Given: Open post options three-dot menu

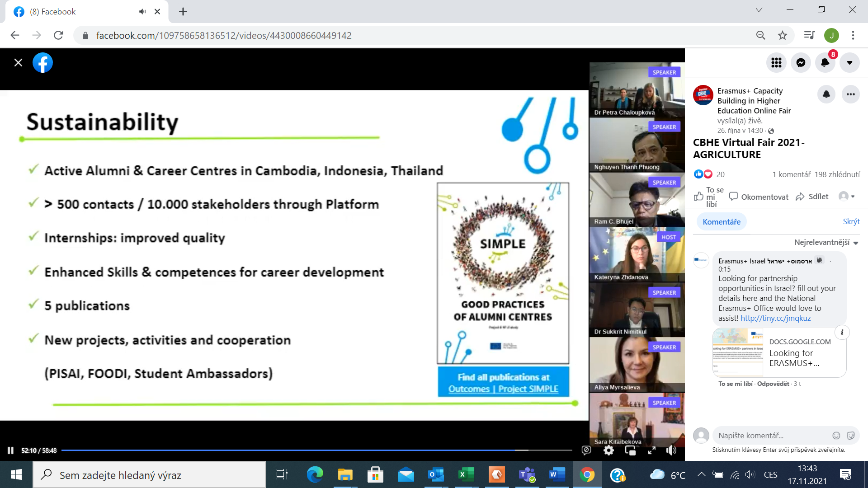Looking at the screenshot, I should click(850, 94).
